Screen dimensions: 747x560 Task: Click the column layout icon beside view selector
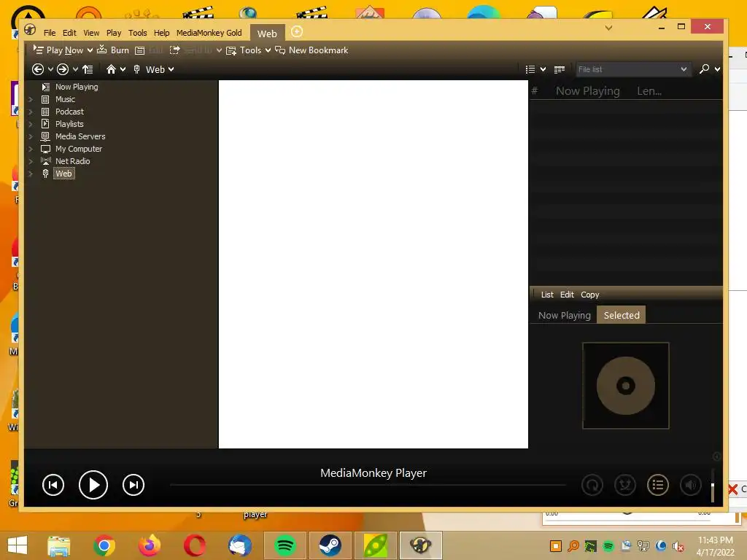[560, 69]
